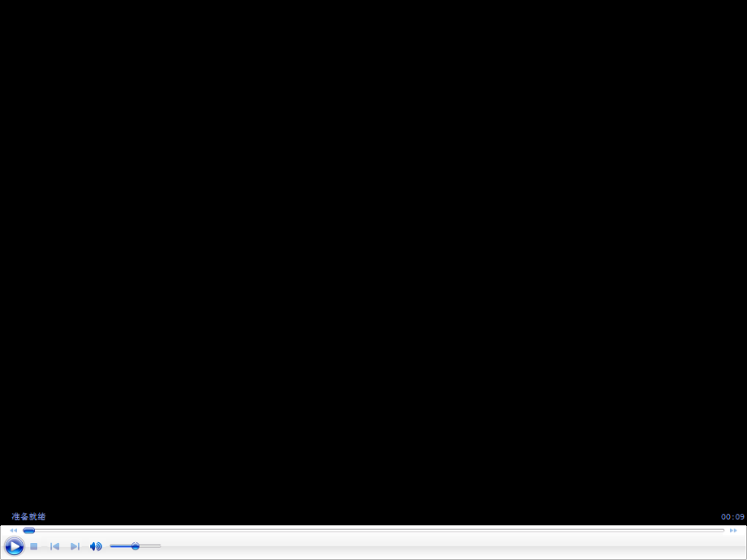The height and width of the screenshot is (560, 747).
Task: Mute audio with the speaker icon
Action: (x=96, y=546)
